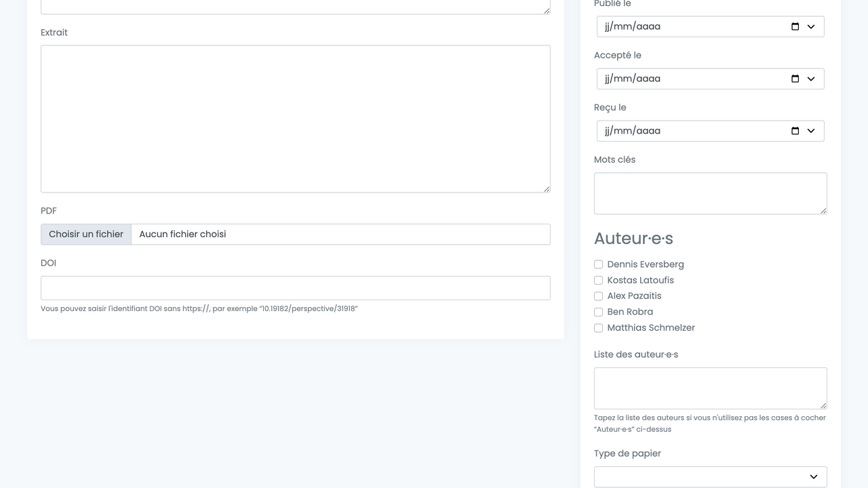Expand the Accepté le dropdown chevron
The width and height of the screenshot is (868, 488).
pos(811,79)
